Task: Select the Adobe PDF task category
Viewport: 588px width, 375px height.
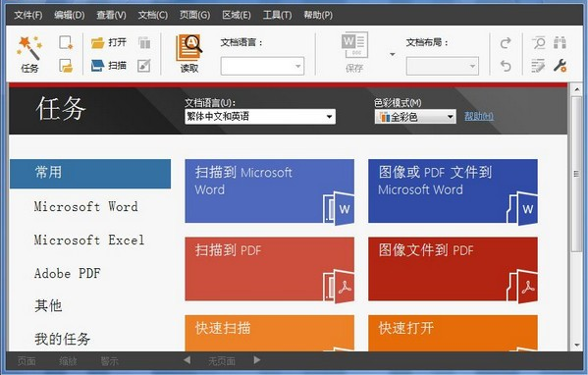Action: coord(67,273)
